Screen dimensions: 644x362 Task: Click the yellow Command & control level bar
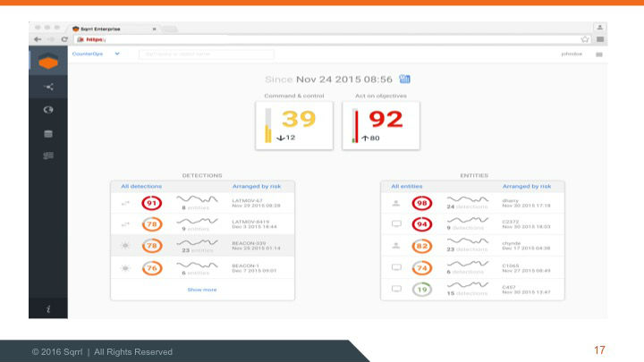click(268, 126)
